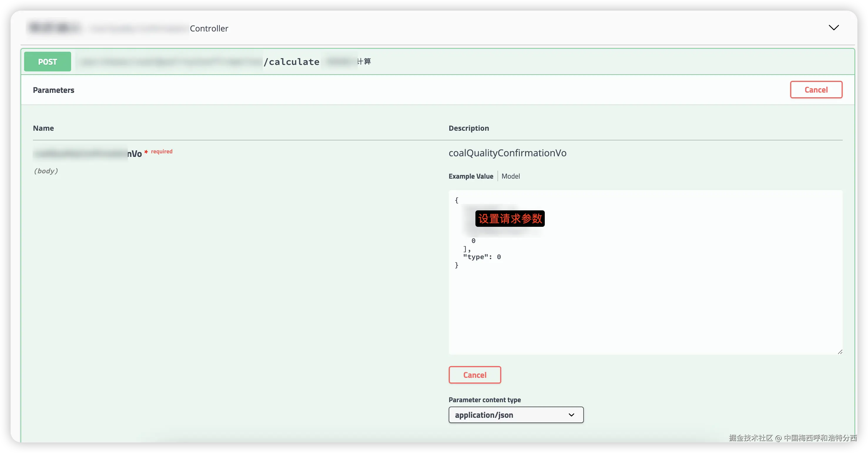Click the red 设置请求参数 annotation label
Image resolution: width=868 pixels, height=453 pixels.
510,219
